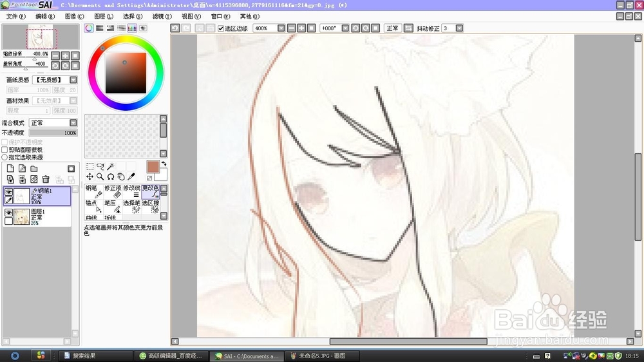Select the 修正液 eraser tool
Image resolution: width=644 pixels, height=362 pixels.
(x=113, y=191)
